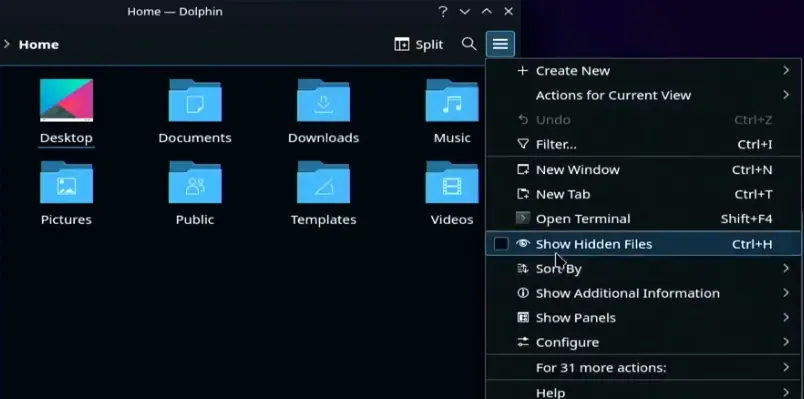Viewport: 804px width, 399px height.
Task: Click the Ctrl+T shortcut text
Action: coord(753,194)
